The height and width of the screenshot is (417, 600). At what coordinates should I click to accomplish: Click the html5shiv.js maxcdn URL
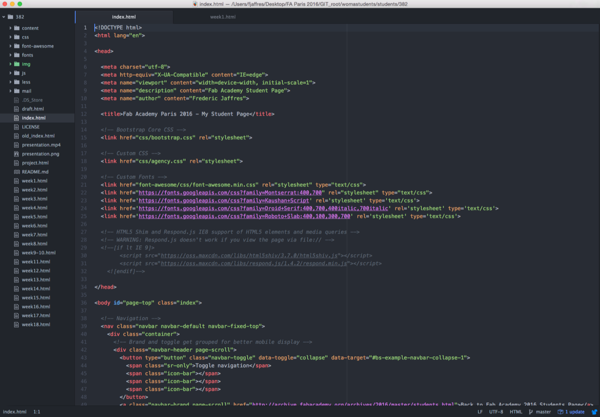point(249,256)
